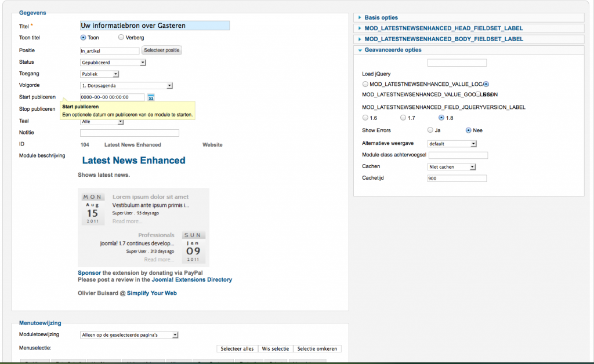Click the Selectie omkeren button
The height and width of the screenshot is (364, 594).
(317, 349)
